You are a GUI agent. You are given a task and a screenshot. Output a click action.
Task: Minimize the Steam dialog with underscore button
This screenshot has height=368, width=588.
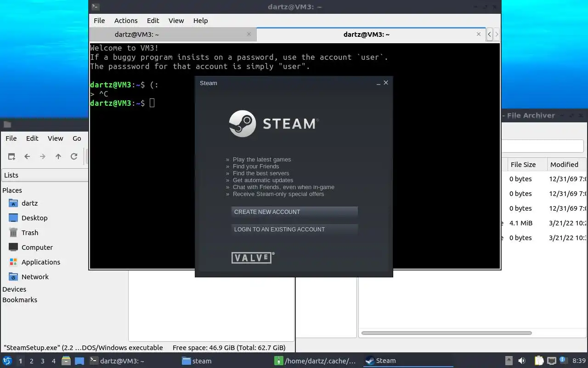[x=379, y=83]
